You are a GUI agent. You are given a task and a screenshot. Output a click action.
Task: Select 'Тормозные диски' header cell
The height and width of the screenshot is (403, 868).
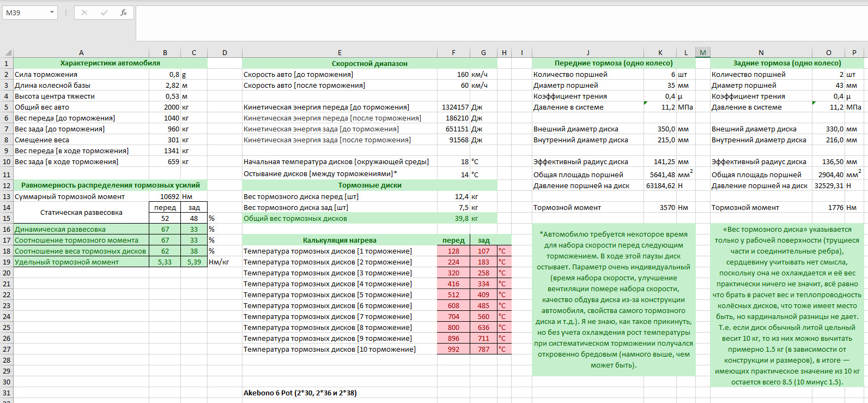pos(369,185)
